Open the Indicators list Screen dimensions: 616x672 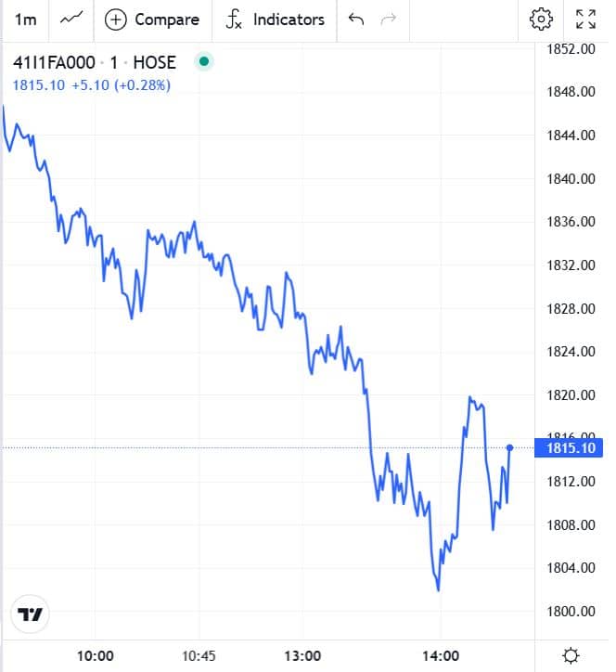tap(275, 19)
